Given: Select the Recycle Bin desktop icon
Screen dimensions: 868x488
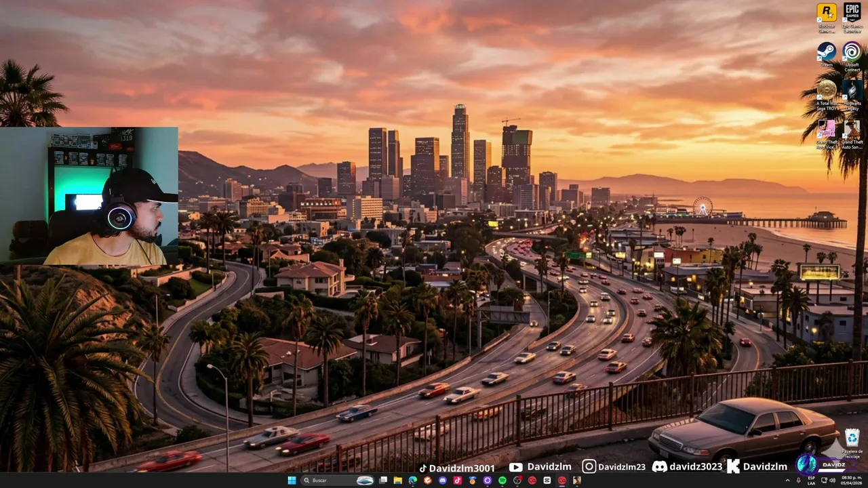Looking at the screenshot, I should click(852, 442).
